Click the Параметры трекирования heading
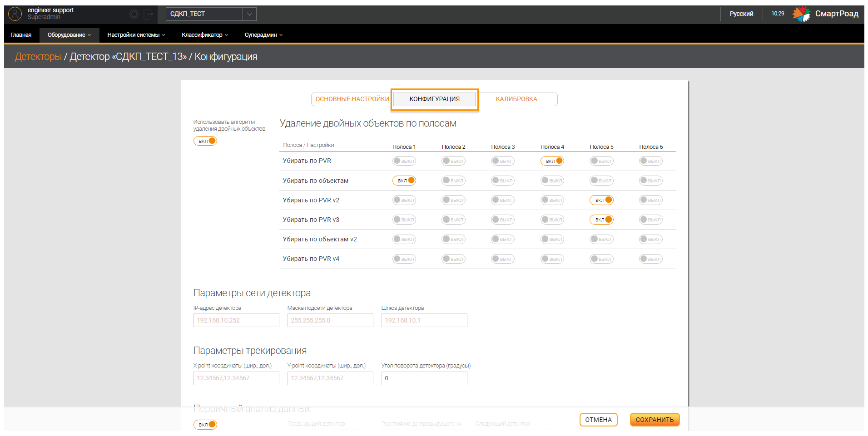This screenshot has width=868, height=436. 250,351
